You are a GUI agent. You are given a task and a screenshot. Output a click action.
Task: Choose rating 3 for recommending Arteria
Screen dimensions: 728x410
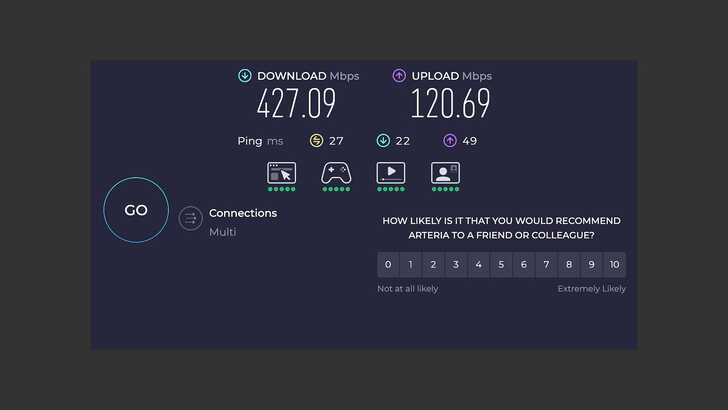[456, 265]
